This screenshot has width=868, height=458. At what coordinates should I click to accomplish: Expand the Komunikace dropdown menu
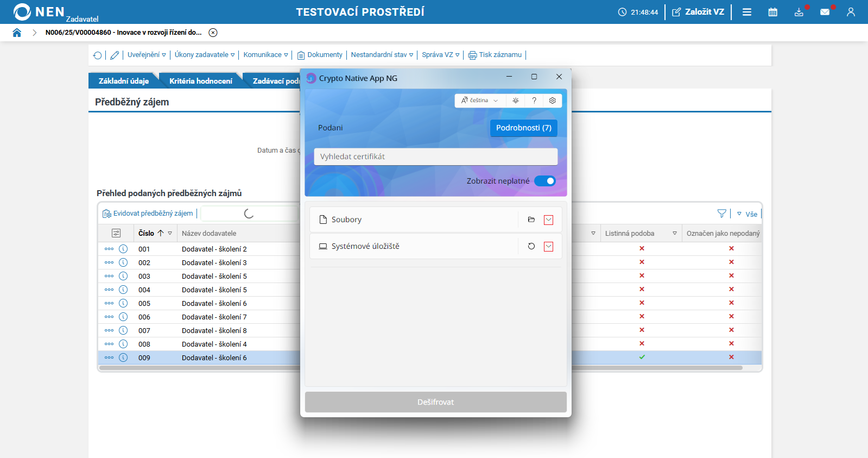click(266, 55)
